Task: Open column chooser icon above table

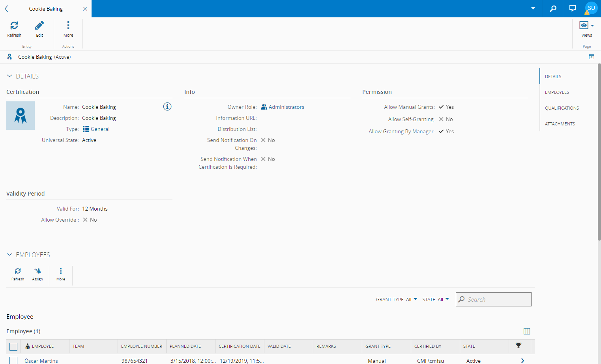Action: tap(526, 331)
